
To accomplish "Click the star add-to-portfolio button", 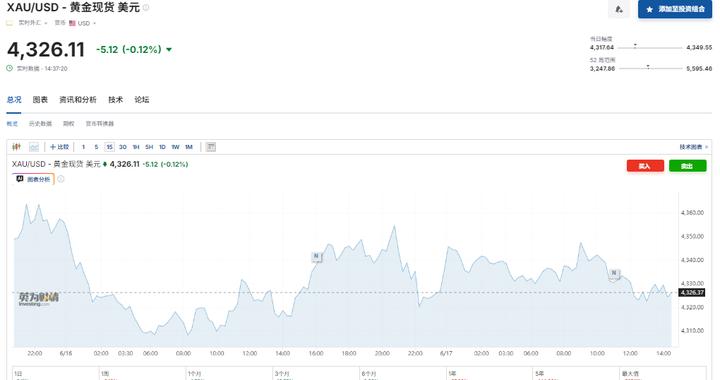I will pyautogui.click(x=675, y=9).
